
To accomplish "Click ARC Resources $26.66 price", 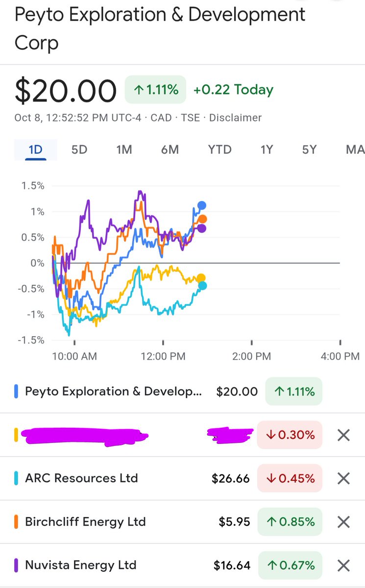I will tap(231, 478).
